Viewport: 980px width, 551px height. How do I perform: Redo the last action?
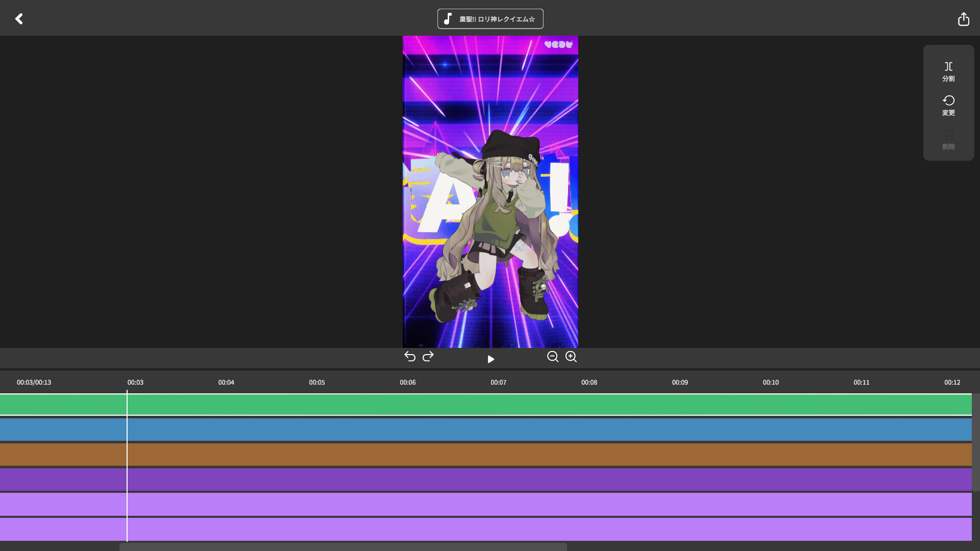(x=428, y=356)
